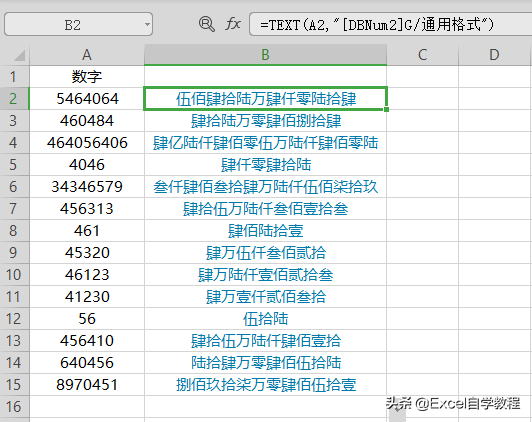Grab the fill handle of cell B2

386,109
